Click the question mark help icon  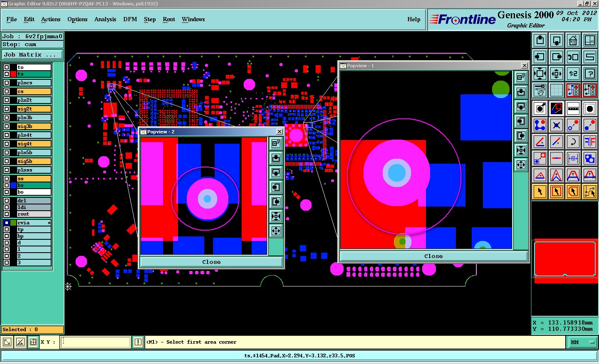[590, 74]
